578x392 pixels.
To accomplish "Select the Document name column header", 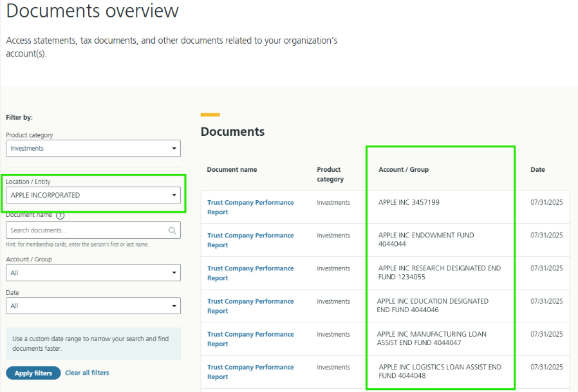I will pos(232,170).
